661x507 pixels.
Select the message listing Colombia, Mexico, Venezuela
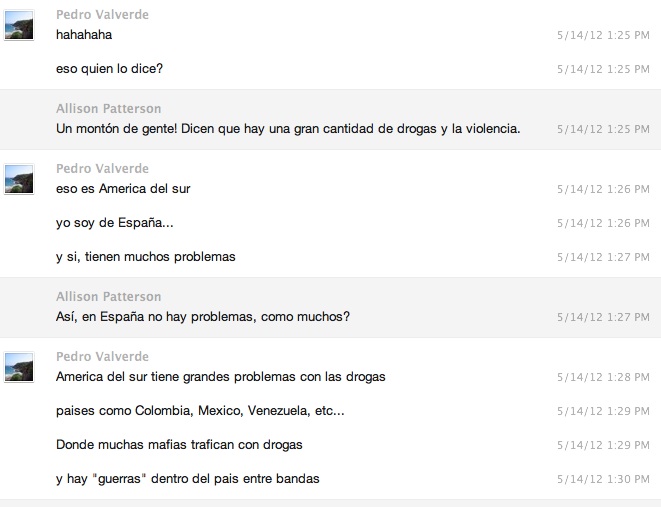(200, 411)
